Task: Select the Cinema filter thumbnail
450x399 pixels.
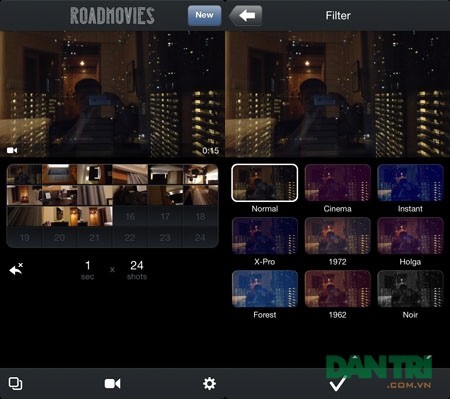Action: pyautogui.click(x=337, y=183)
